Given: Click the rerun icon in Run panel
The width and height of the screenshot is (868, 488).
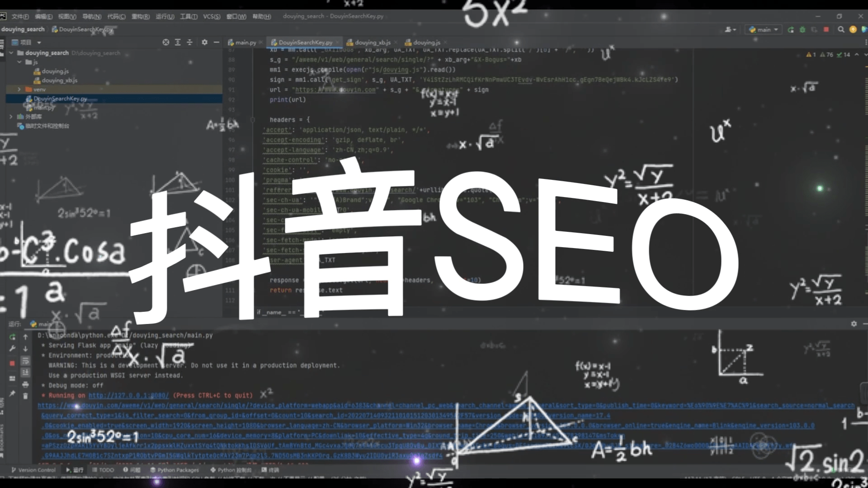Looking at the screenshot, I should [x=12, y=337].
